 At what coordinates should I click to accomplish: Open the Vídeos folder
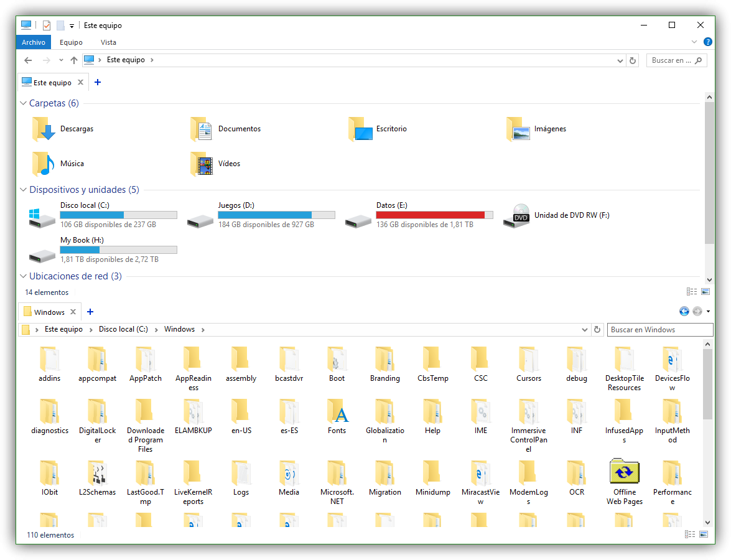click(x=215, y=164)
